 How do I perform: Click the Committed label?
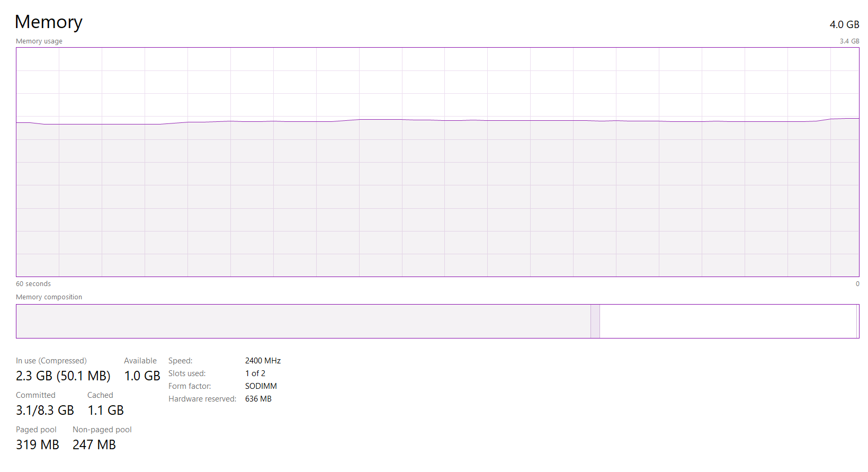click(x=35, y=395)
